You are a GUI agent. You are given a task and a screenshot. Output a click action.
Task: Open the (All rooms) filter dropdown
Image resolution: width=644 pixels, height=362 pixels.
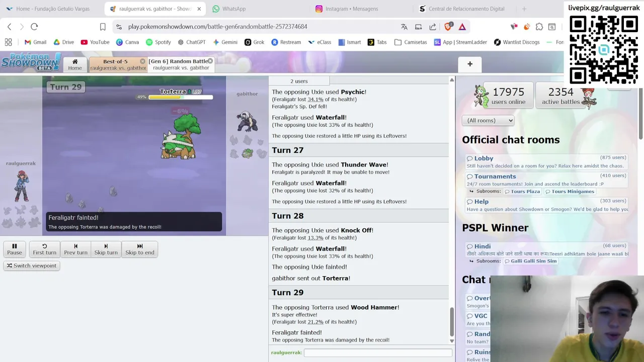click(488, 120)
